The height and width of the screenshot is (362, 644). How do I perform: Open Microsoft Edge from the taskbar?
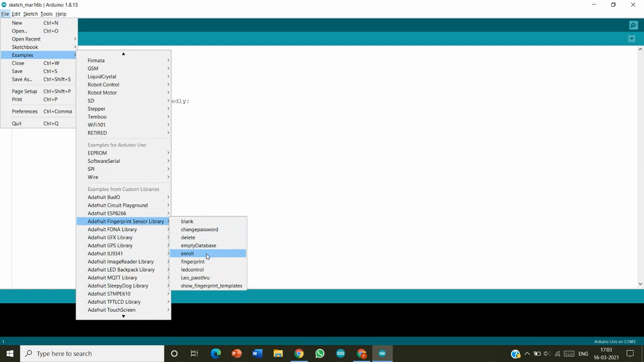click(x=216, y=353)
